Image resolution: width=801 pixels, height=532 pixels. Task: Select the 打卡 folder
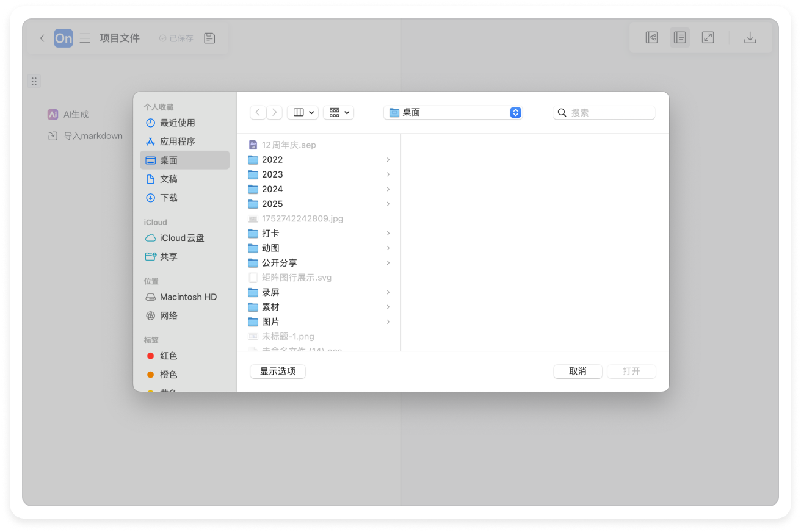[x=271, y=233]
